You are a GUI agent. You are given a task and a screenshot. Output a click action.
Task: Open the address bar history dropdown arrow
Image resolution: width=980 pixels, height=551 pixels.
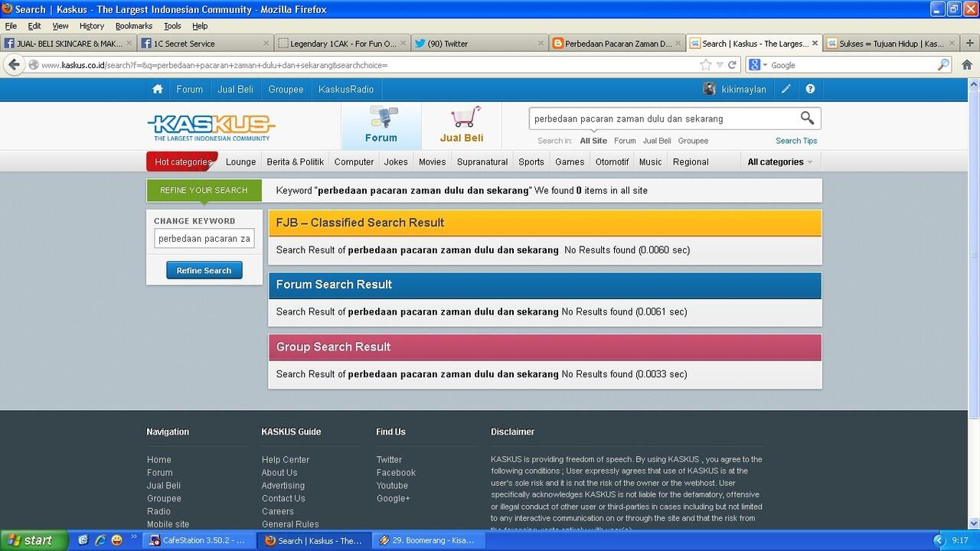click(x=719, y=65)
